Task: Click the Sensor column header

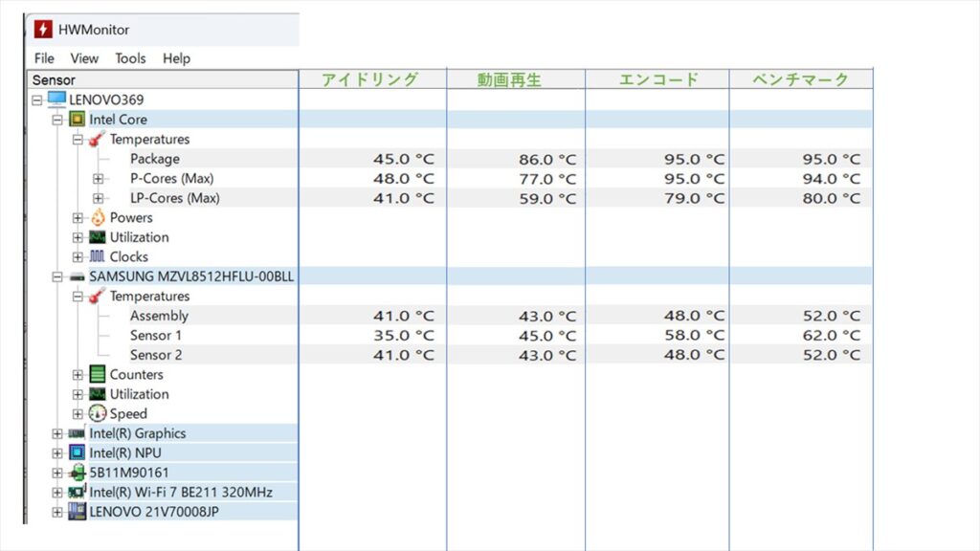Action: pos(163,80)
